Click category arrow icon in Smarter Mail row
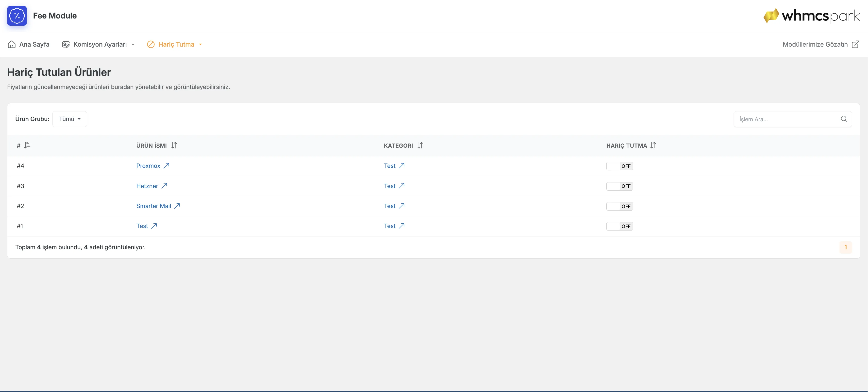Viewport: 868px width, 392px height. 402,206
